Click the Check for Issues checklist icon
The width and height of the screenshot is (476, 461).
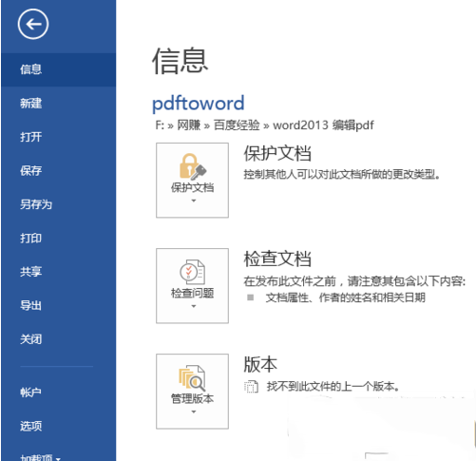point(193,272)
